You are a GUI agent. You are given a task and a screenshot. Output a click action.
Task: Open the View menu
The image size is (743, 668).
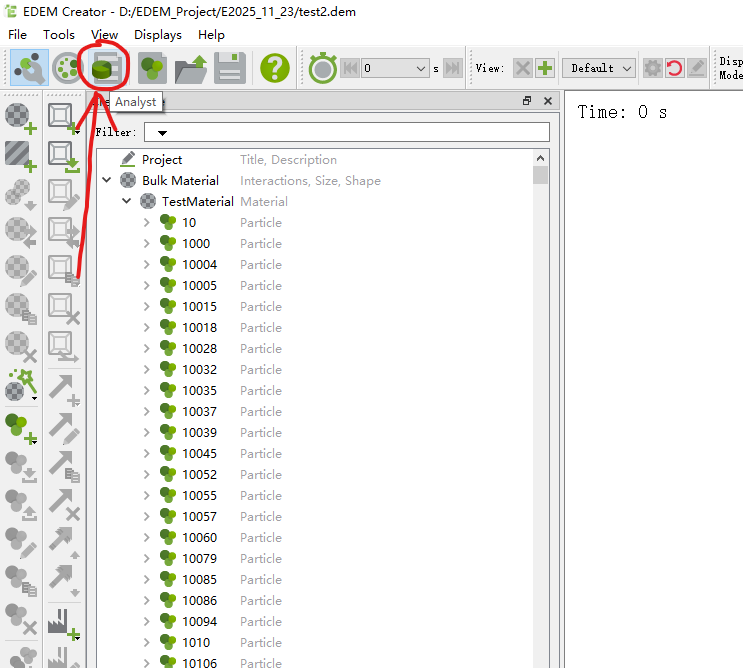[x=104, y=35]
